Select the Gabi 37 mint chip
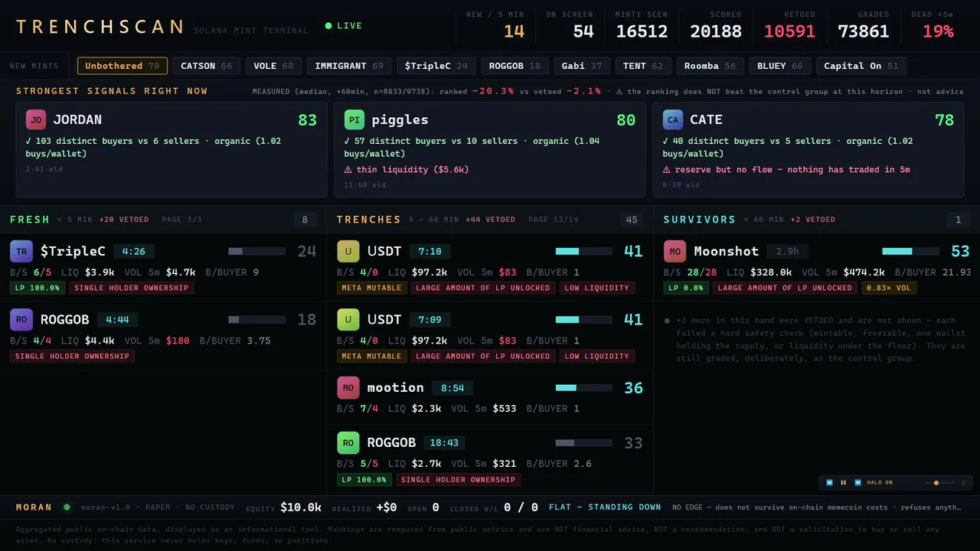This screenshot has height=551, width=980. click(x=582, y=66)
